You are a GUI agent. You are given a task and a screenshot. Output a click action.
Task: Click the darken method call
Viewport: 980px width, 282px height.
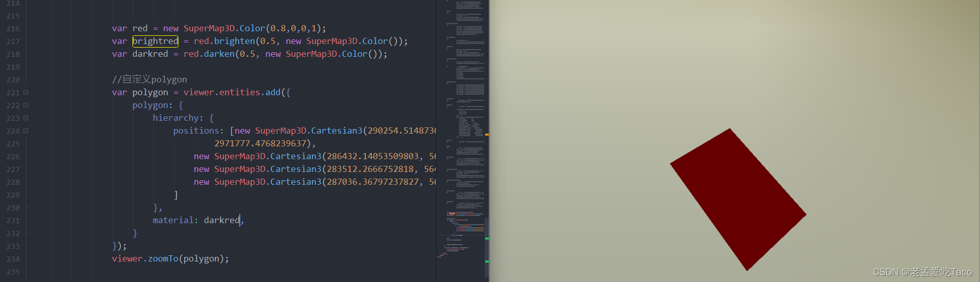[219, 54]
